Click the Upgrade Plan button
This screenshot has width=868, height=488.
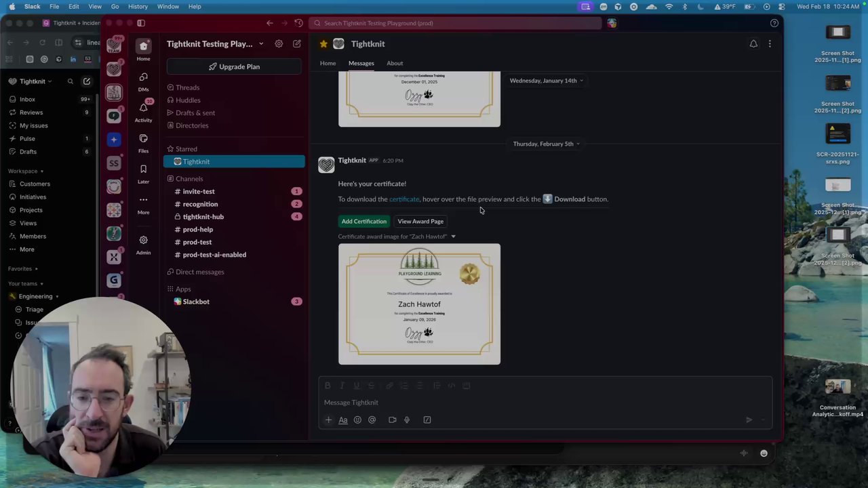click(234, 66)
